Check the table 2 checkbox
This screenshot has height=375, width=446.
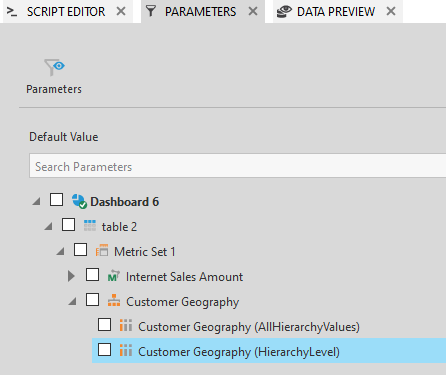68,225
